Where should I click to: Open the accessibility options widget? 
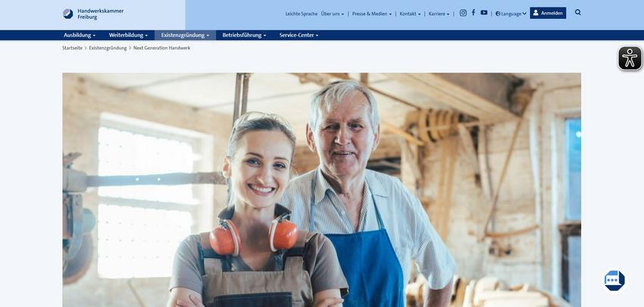coord(630,58)
